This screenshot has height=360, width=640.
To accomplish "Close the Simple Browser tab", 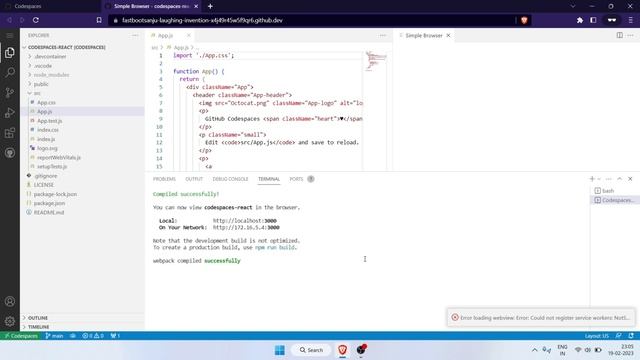I will click(x=448, y=36).
